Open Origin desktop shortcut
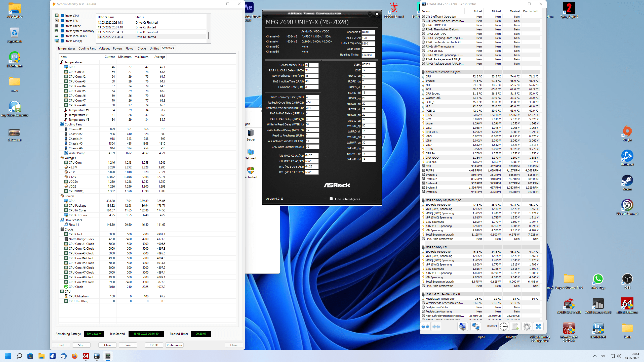 click(x=627, y=133)
